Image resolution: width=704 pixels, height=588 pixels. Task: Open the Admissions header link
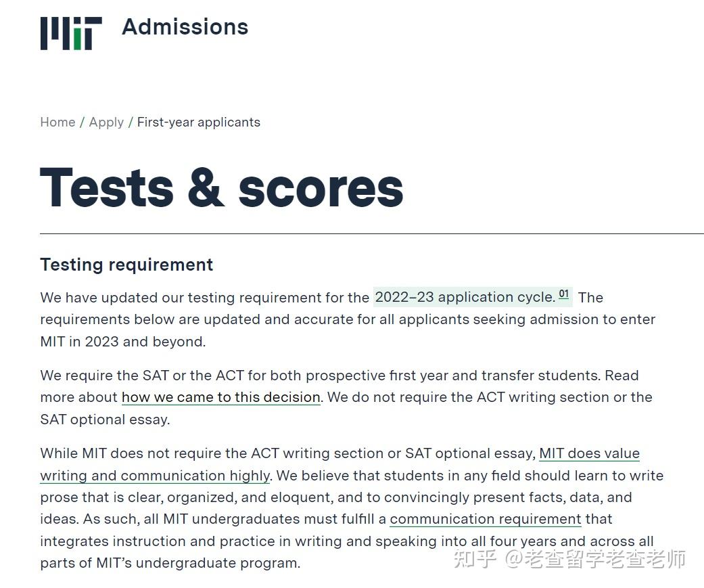[x=184, y=27]
